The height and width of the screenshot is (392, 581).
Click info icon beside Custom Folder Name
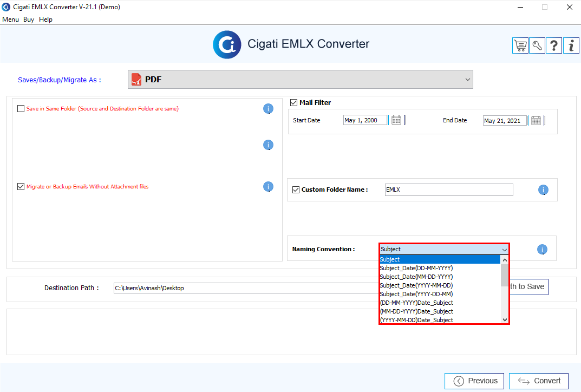pos(543,190)
